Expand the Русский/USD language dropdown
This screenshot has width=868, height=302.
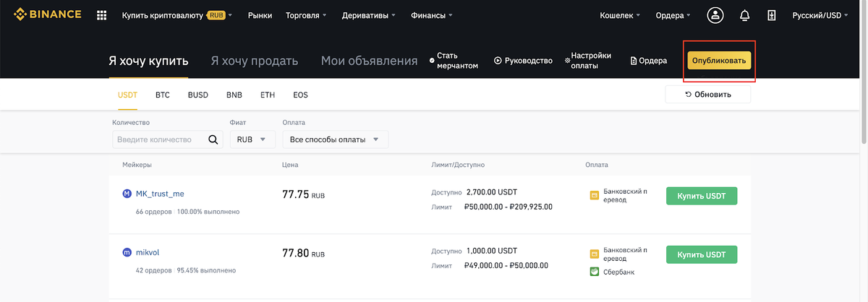[x=820, y=15]
